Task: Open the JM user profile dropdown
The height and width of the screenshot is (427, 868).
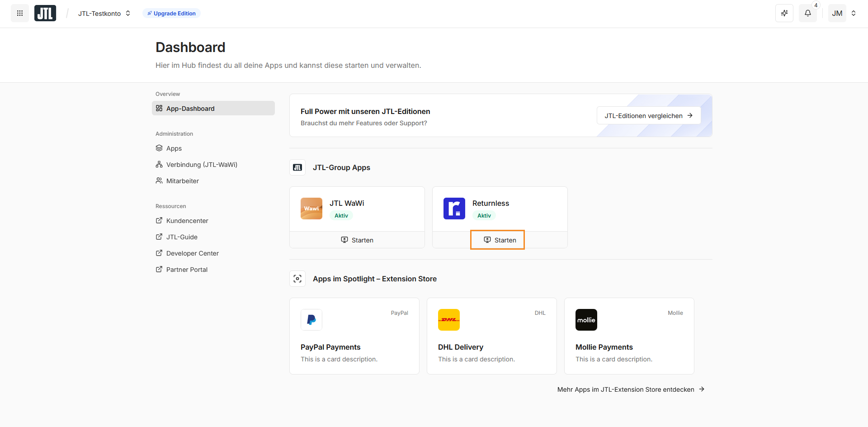Action: coord(844,13)
